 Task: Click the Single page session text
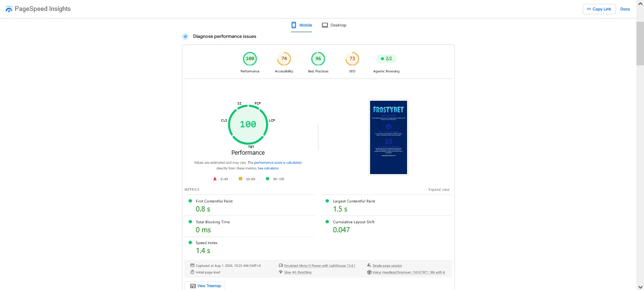point(387,266)
